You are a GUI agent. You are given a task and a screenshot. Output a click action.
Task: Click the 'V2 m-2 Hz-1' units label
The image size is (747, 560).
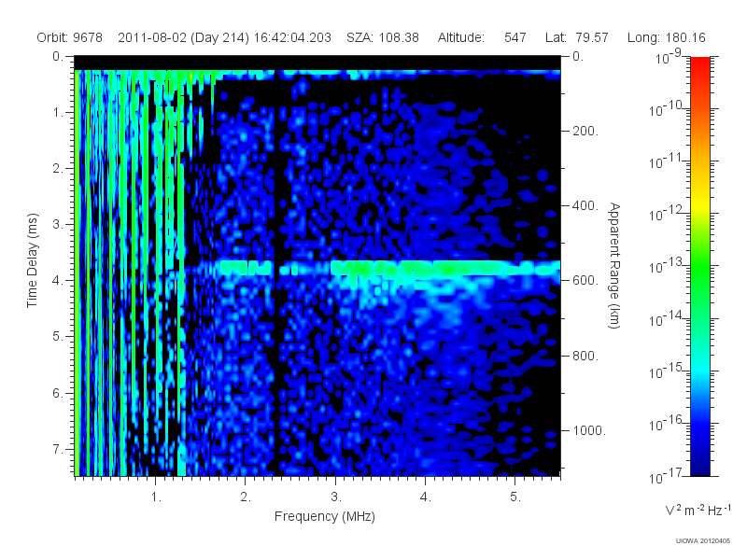click(x=698, y=510)
